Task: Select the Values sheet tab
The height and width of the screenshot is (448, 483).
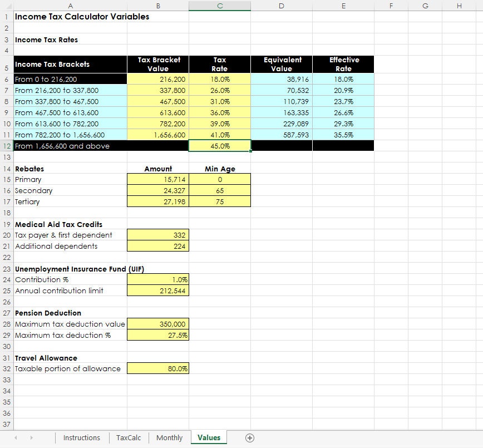Action: click(x=208, y=438)
